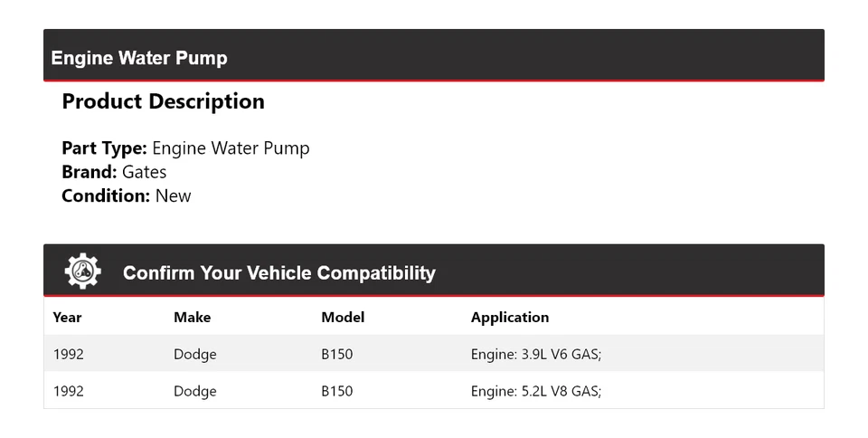This screenshot has height=438, width=868.
Task: Click 1992 in the 3.9L V6 row
Action: click(x=68, y=355)
